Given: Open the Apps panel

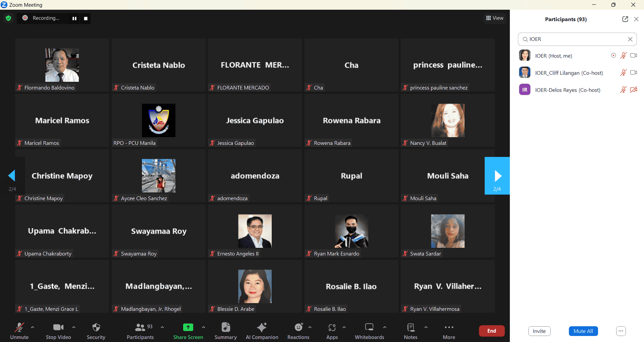Looking at the screenshot, I should 332,331.
